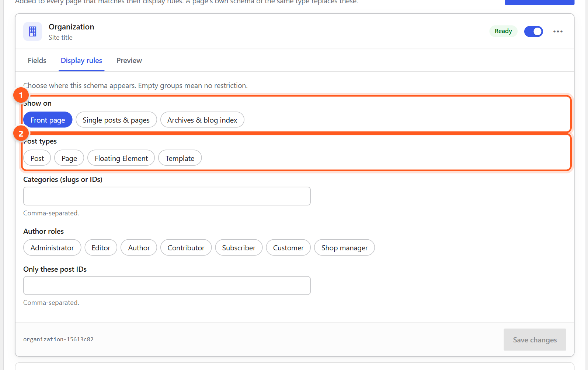Viewport: 588px width, 370px height.
Task: Click the Organization building icon
Action: point(32,31)
